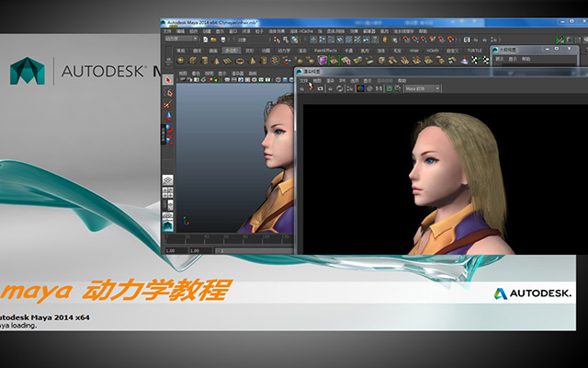The width and height of the screenshot is (588, 368).
Task: Create a polygon cone from the shelf
Action: 216,61
